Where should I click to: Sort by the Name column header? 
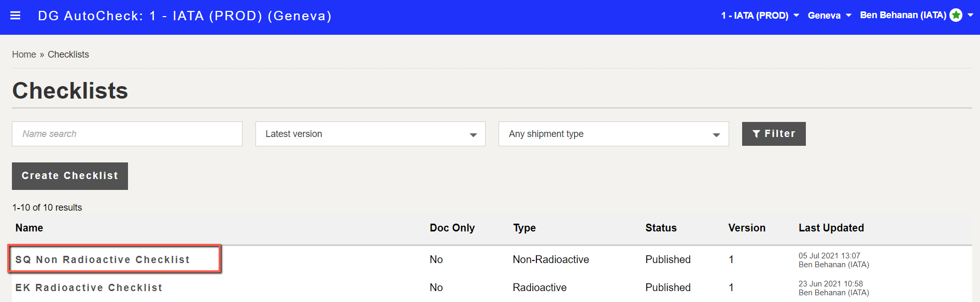(x=30, y=228)
